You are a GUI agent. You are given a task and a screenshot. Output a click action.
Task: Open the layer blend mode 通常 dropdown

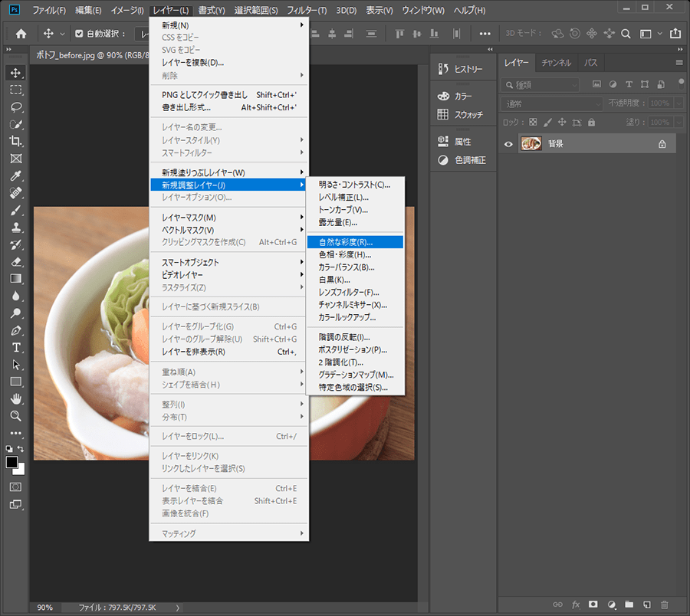(552, 103)
